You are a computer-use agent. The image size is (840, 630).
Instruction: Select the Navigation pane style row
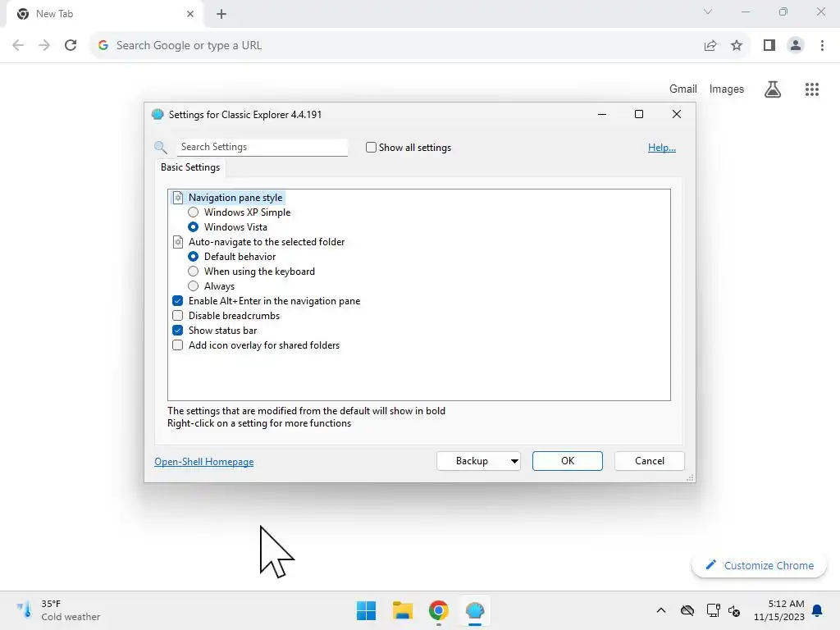[228, 198]
